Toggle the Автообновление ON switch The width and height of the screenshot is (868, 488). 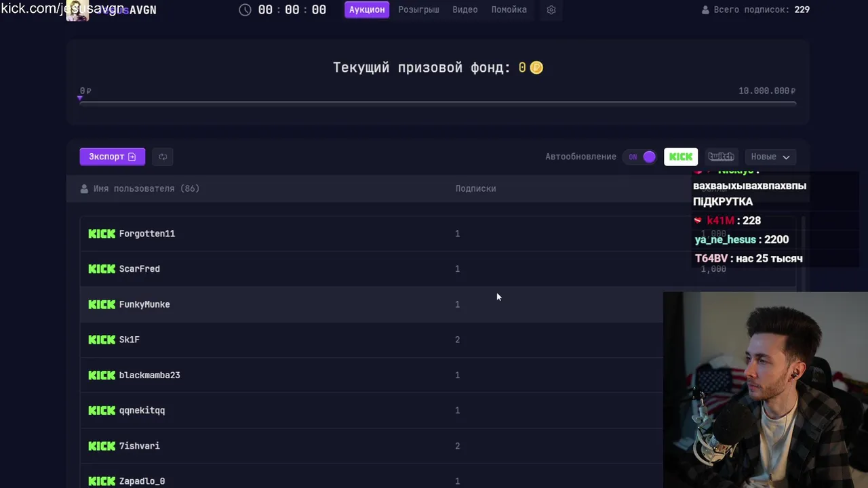639,157
